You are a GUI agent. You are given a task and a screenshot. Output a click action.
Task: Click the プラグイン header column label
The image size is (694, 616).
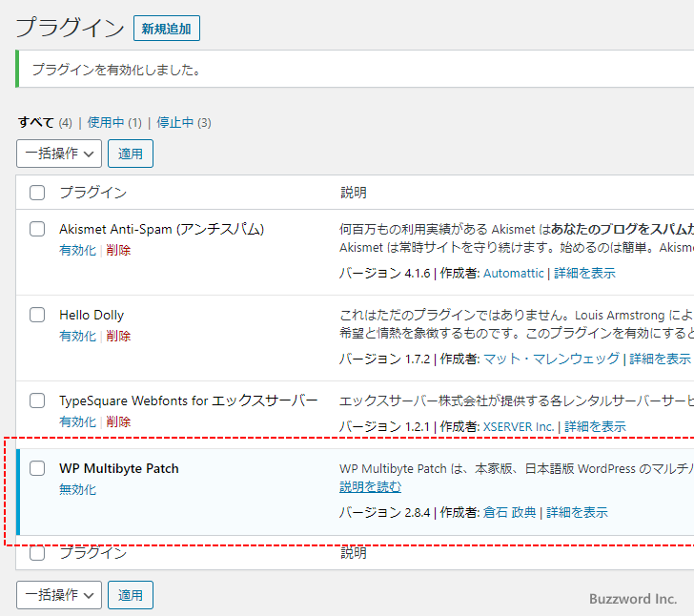click(x=93, y=193)
